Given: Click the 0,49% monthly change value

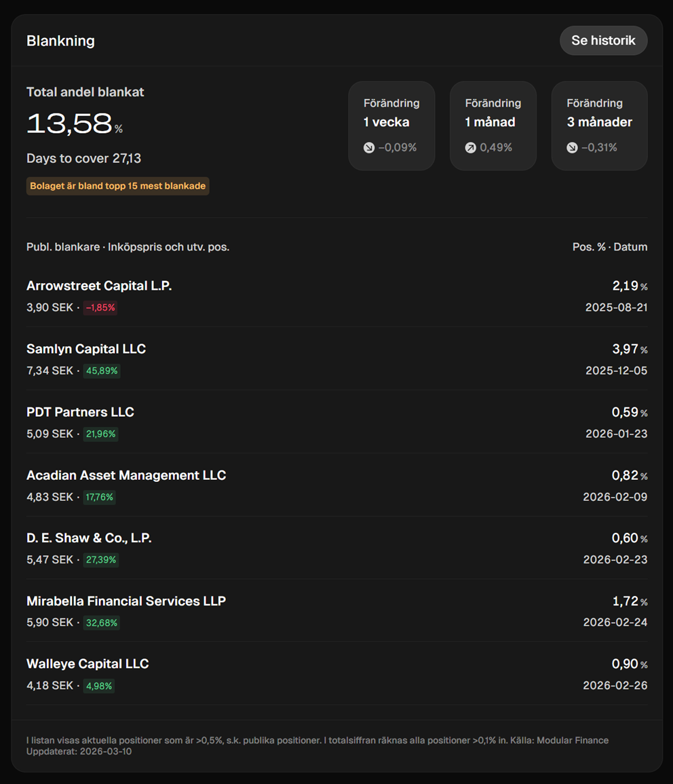Looking at the screenshot, I should 496,147.
